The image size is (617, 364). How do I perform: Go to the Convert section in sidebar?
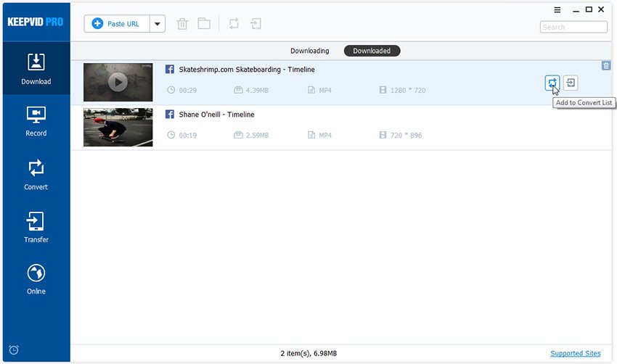[36, 175]
